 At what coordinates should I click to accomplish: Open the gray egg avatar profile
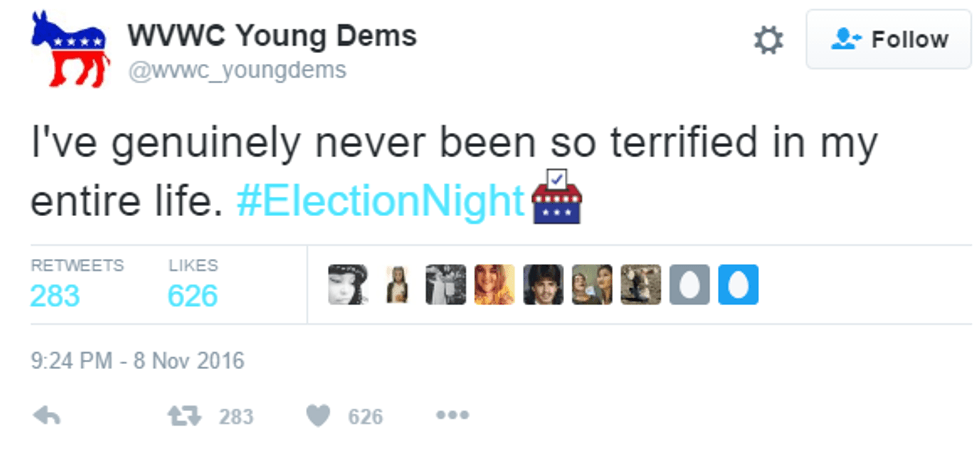pyautogui.click(x=690, y=285)
